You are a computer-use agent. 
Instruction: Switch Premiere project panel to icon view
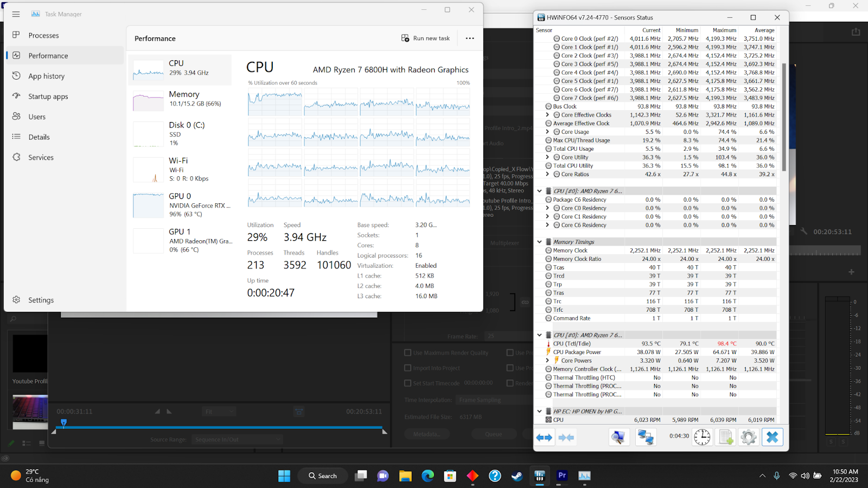(x=42, y=443)
